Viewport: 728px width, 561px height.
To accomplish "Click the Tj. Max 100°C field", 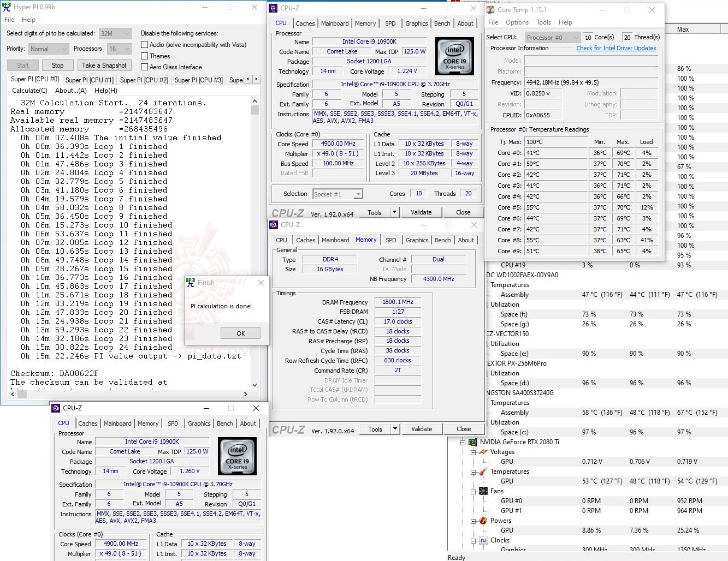I will click(555, 142).
